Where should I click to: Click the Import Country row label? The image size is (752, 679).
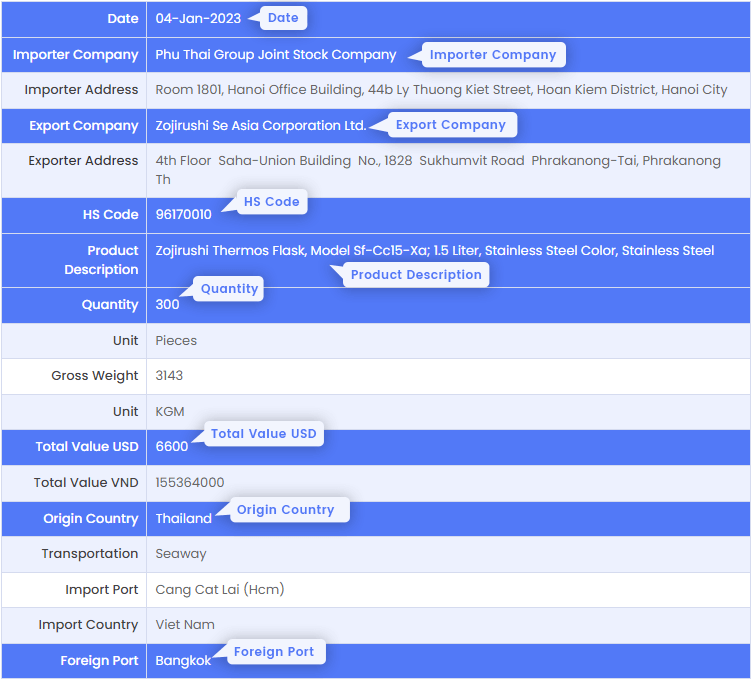[88, 624]
